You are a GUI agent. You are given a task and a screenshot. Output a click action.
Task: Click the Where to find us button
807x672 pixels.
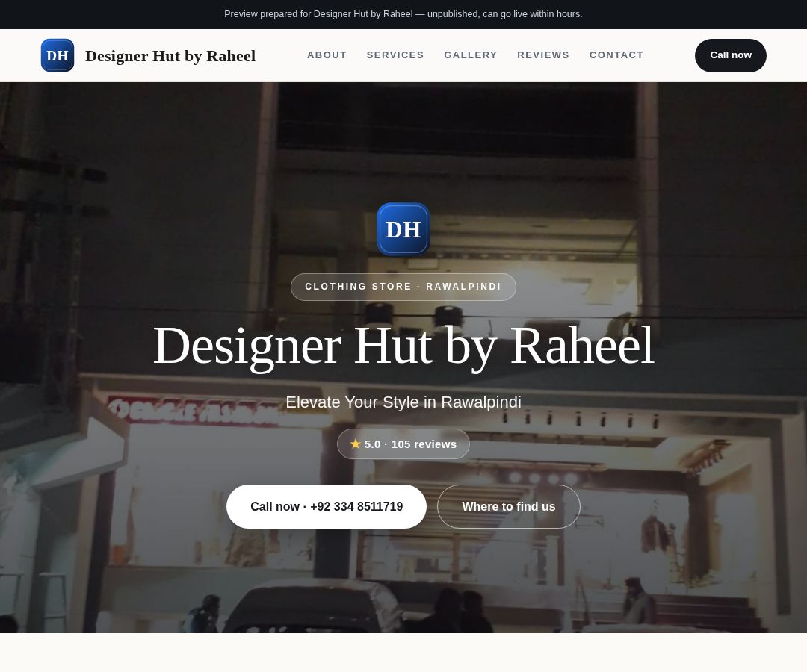click(509, 506)
